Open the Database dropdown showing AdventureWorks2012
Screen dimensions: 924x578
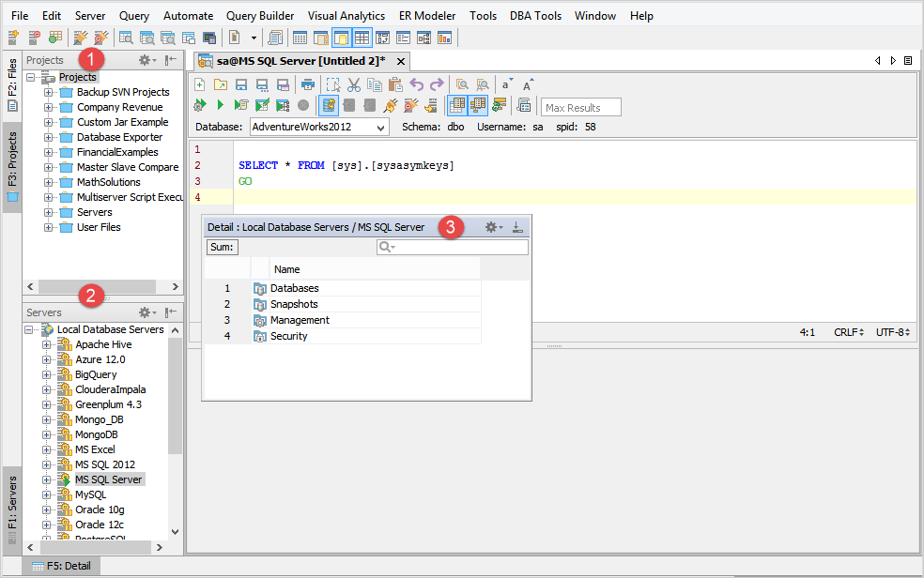[319, 127]
